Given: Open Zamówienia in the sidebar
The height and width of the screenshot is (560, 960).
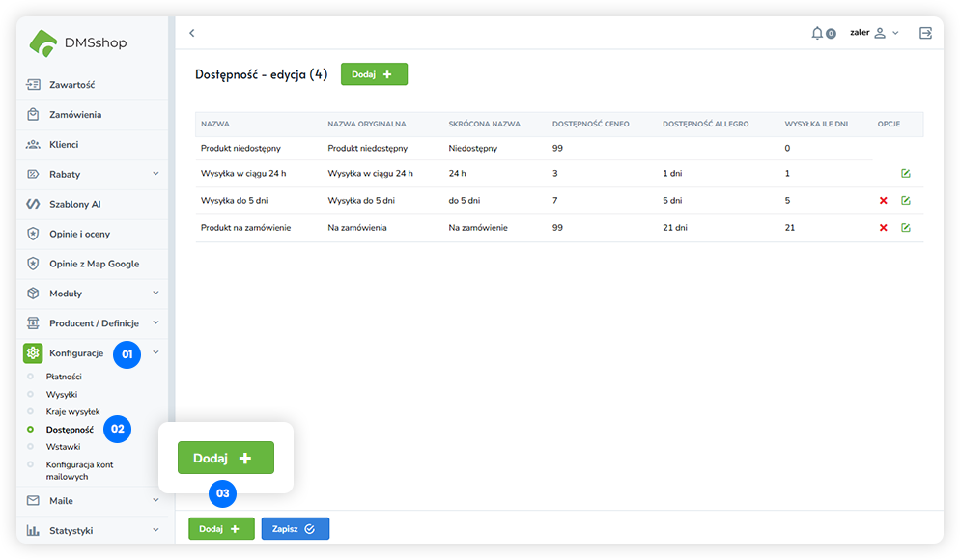Looking at the screenshot, I should coord(75,115).
